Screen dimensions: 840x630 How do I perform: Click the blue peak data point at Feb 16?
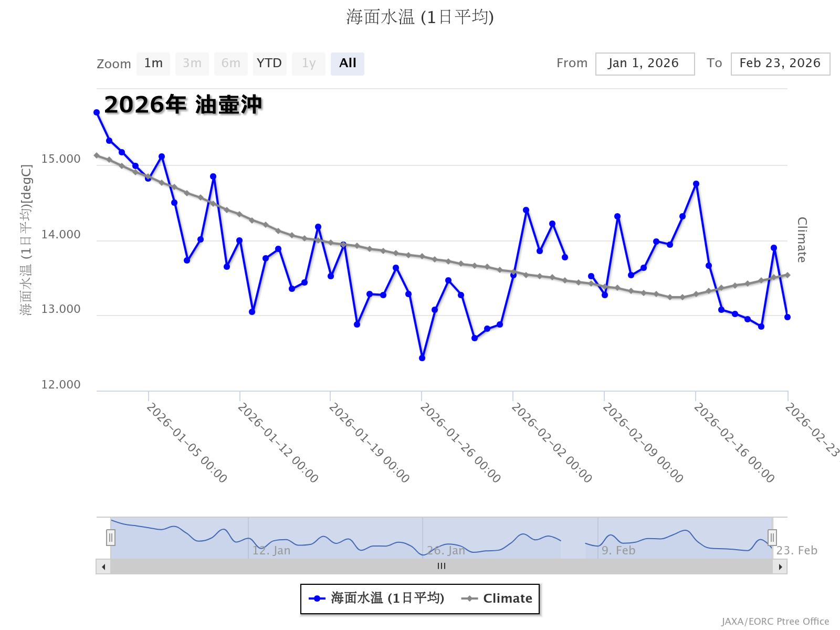click(x=696, y=184)
